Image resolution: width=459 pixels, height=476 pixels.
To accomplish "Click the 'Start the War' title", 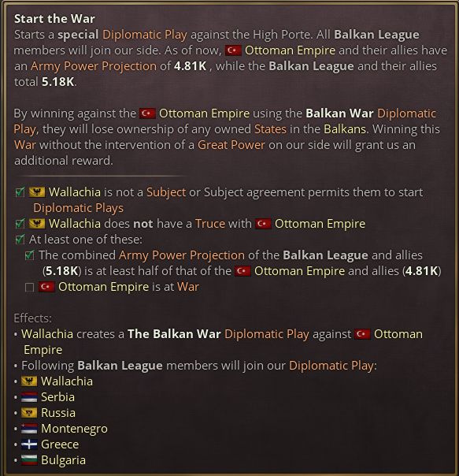I will 54,19.
